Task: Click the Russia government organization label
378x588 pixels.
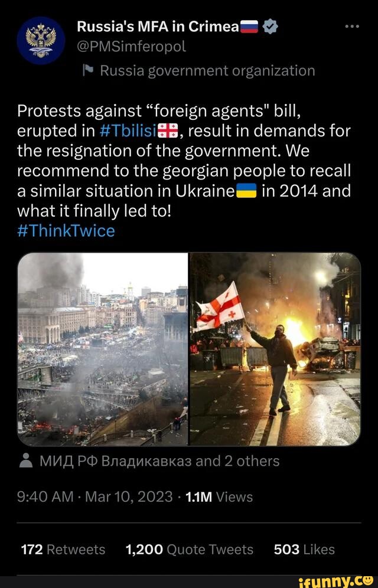Action: 207,70
